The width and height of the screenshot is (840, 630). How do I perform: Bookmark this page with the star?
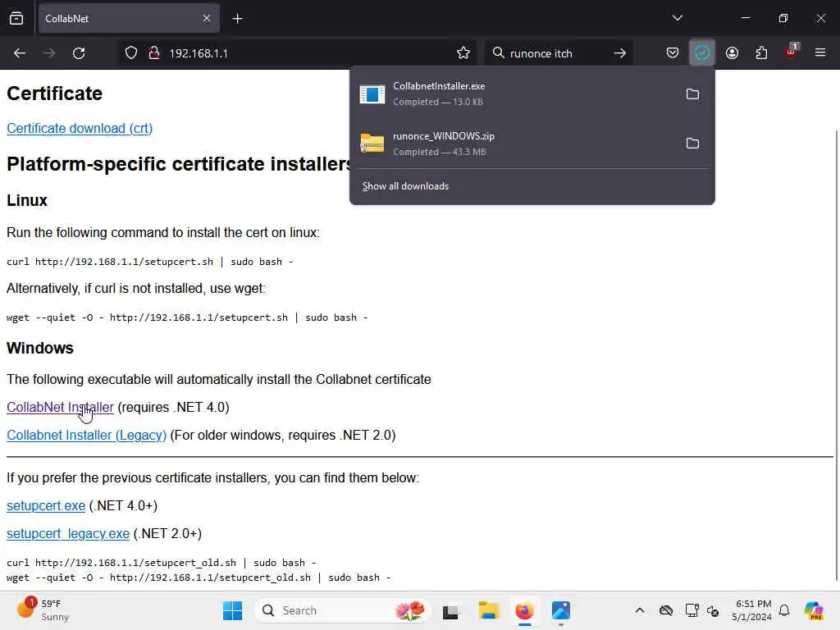[x=463, y=53]
